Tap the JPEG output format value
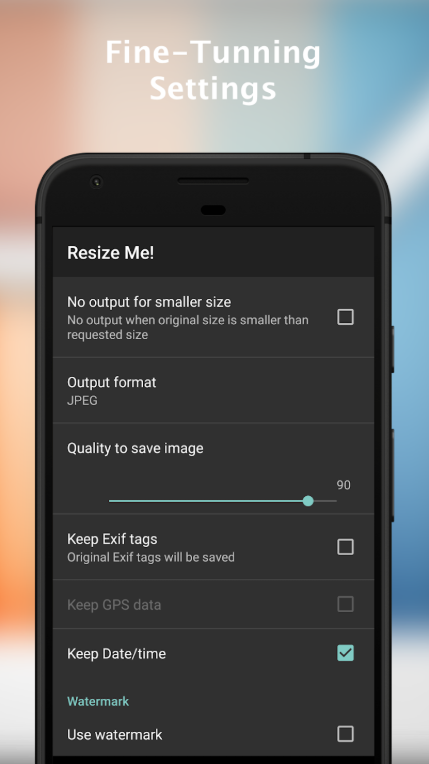The image size is (429, 764). 82,401
